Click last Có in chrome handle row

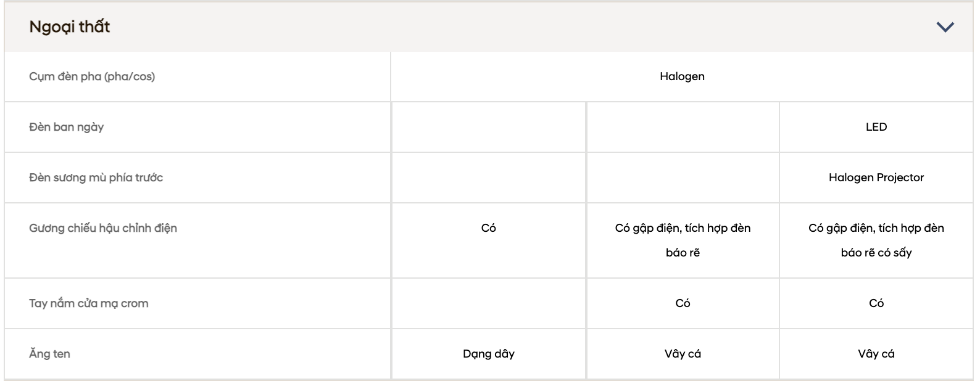point(876,303)
